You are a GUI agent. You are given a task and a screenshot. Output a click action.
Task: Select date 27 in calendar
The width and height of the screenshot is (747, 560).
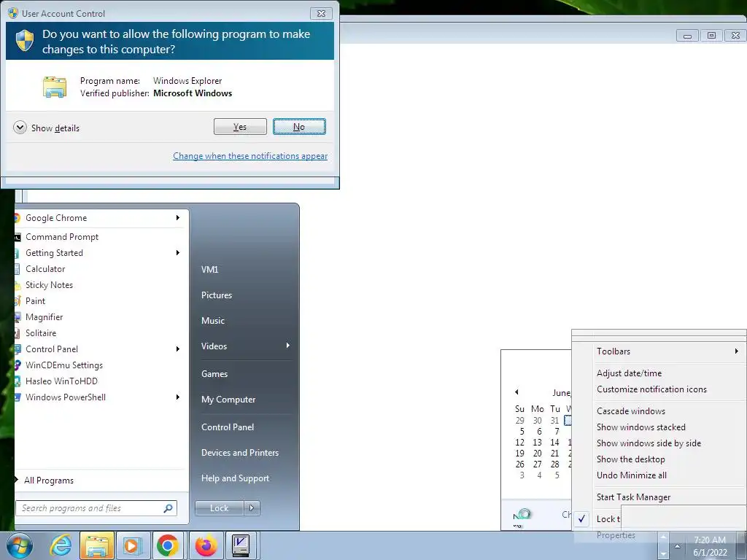click(x=538, y=464)
